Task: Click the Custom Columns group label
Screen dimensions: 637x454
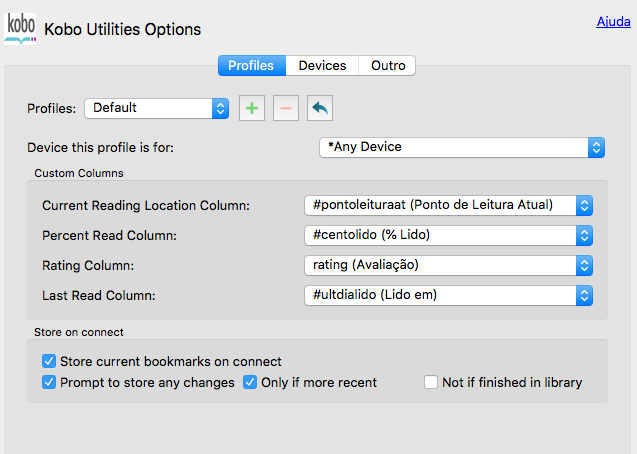Action: pos(79,173)
